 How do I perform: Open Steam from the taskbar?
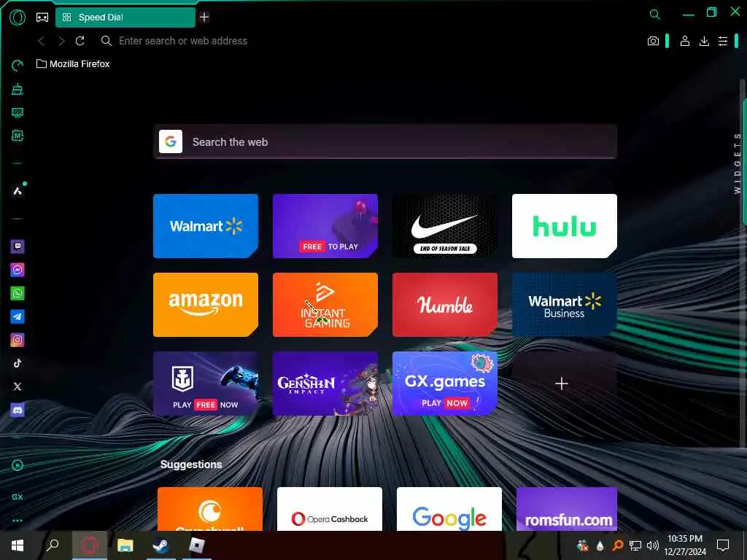[x=161, y=545]
